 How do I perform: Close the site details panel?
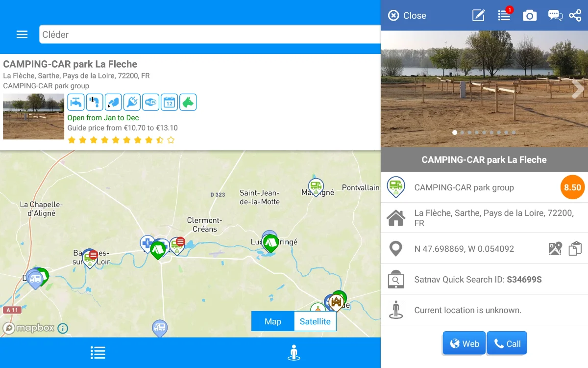pos(407,16)
